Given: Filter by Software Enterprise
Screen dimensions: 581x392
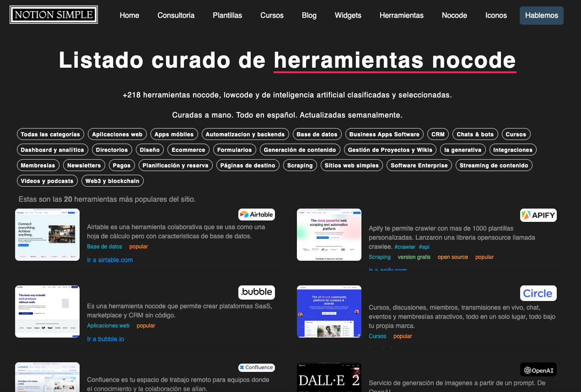Looking at the screenshot, I should tap(420, 165).
